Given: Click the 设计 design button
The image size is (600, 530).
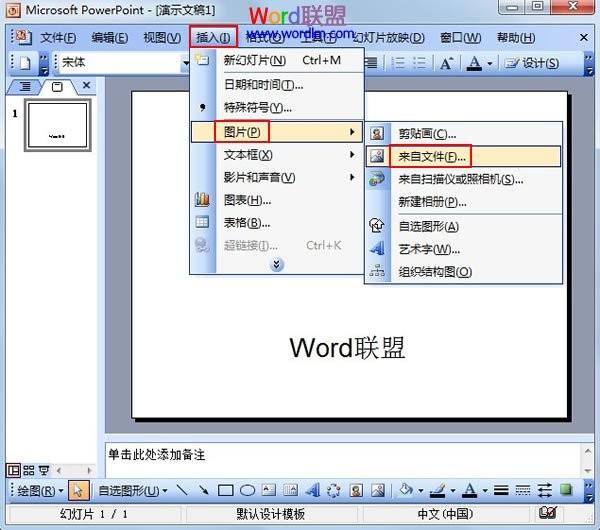Looking at the screenshot, I should [531, 62].
